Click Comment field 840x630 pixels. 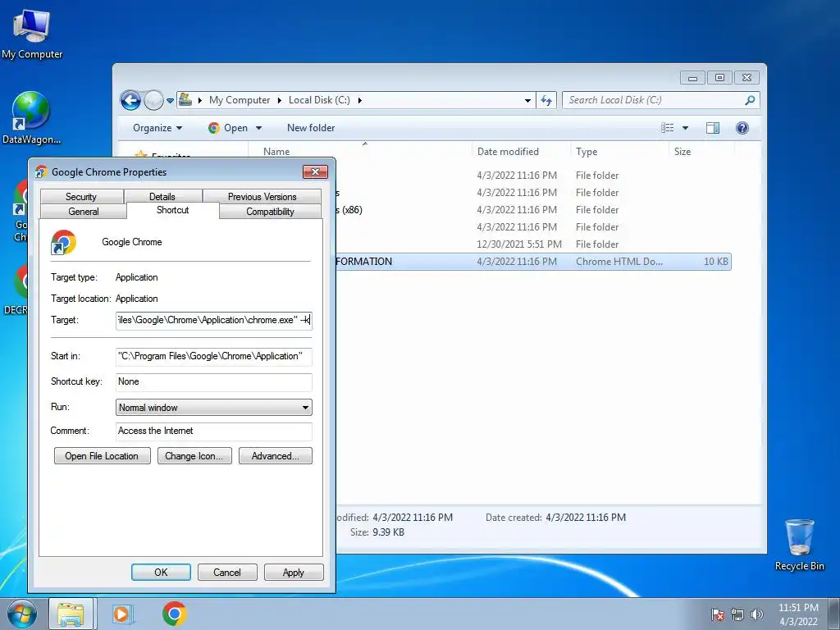point(214,431)
